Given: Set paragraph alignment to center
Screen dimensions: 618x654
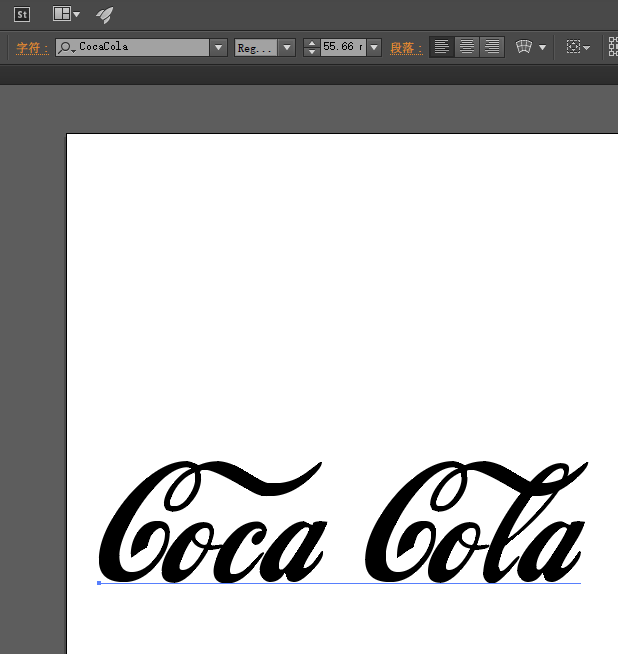Looking at the screenshot, I should (467, 47).
